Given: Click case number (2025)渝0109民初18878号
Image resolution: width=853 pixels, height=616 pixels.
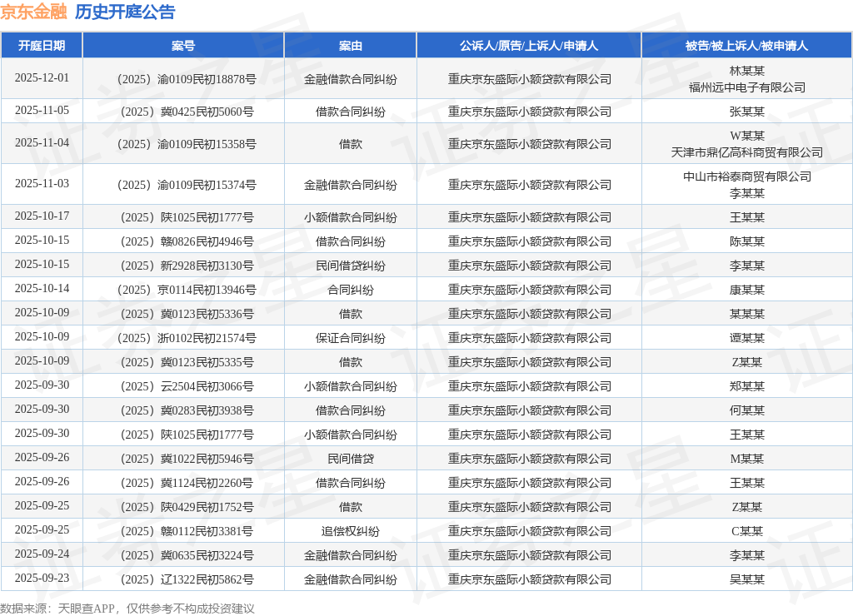Looking at the screenshot, I should 186,79.
